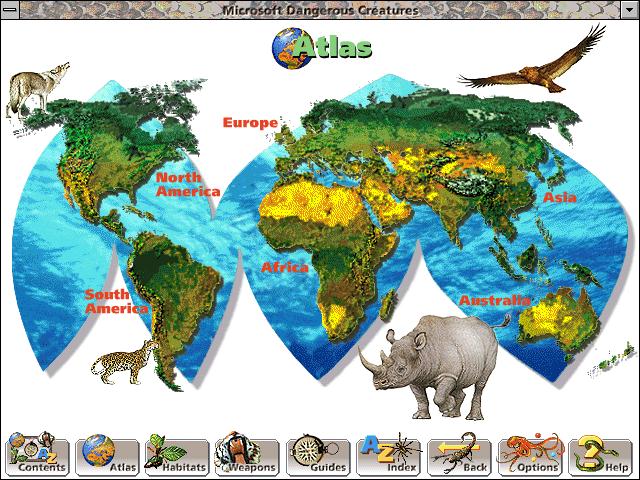
Task: Open the Weapons tiger button
Action: click(x=247, y=455)
